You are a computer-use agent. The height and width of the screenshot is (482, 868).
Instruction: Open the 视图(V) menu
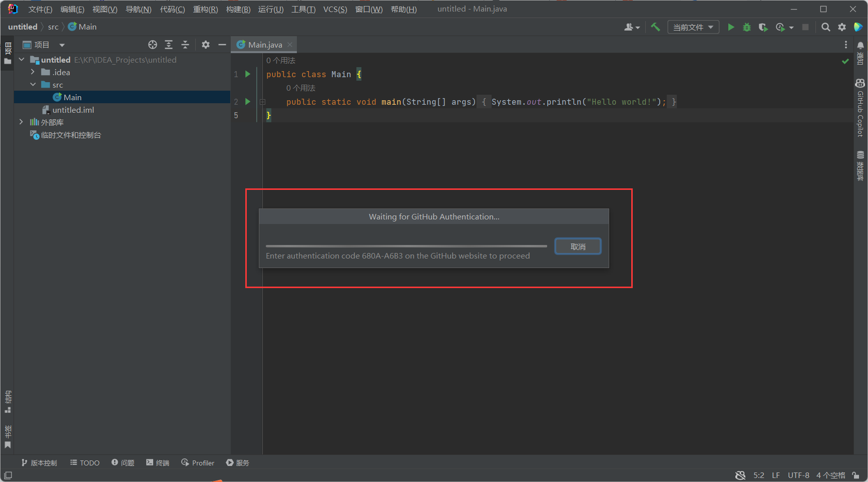tap(105, 9)
